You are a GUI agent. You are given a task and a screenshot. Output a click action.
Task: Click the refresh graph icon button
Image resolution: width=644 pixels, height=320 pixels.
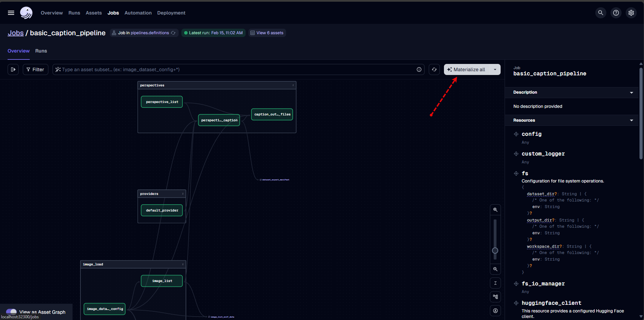(x=434, y=69)
